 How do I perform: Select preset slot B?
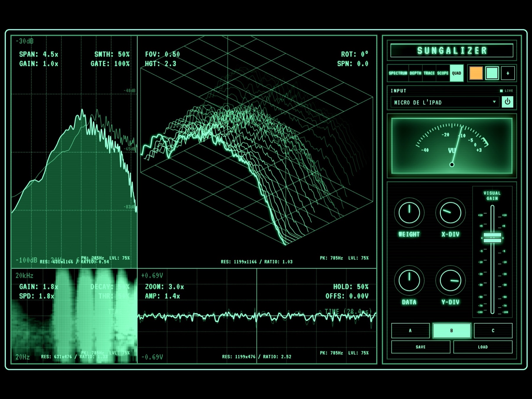[452, 330]
